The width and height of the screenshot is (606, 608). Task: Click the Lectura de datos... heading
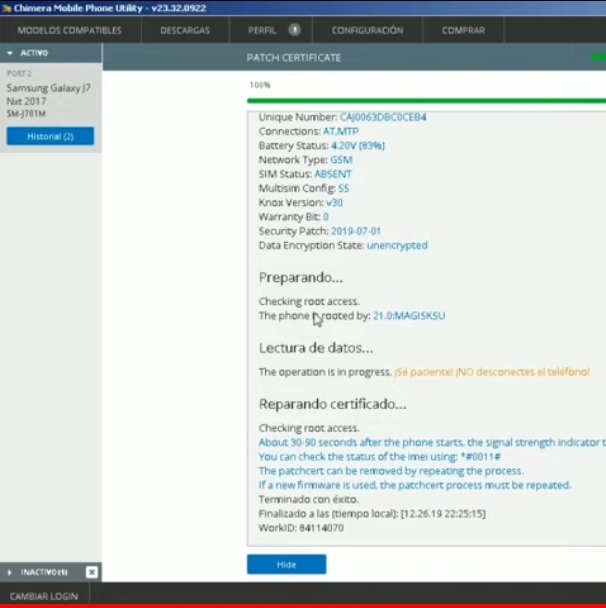(316, 348)
